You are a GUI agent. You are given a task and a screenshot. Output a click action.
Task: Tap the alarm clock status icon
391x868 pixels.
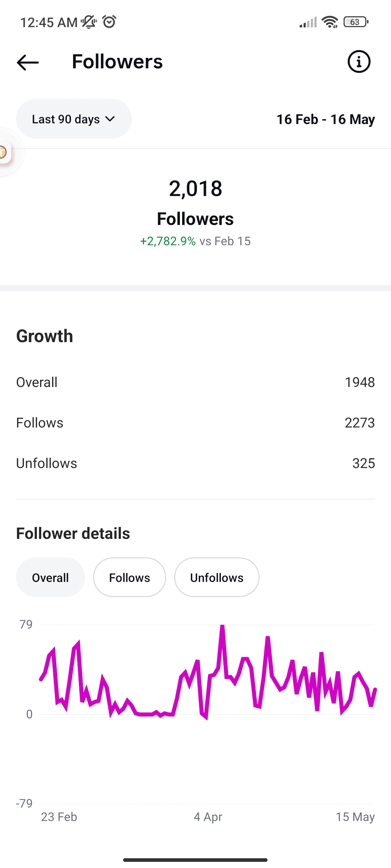click(x=109, y=22)
